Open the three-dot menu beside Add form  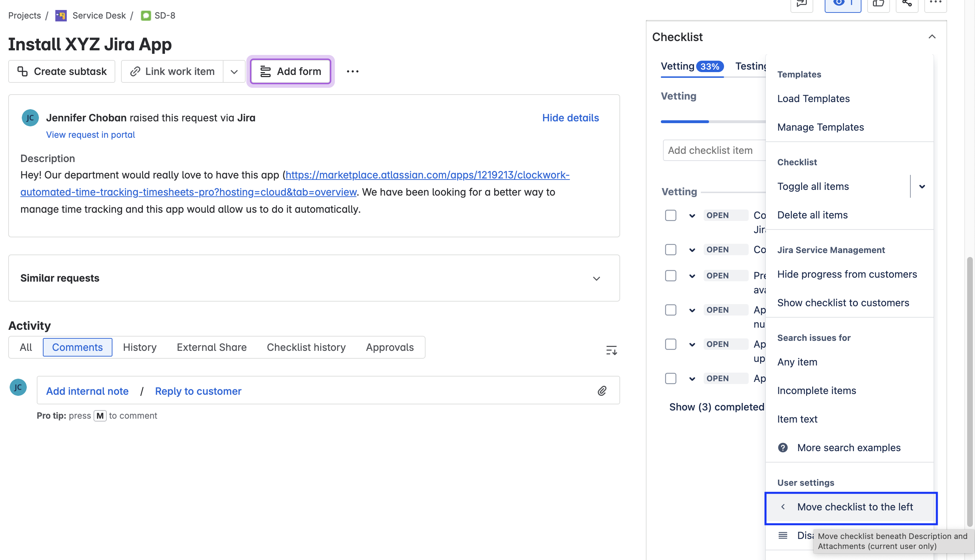click(x=352, y=71)
